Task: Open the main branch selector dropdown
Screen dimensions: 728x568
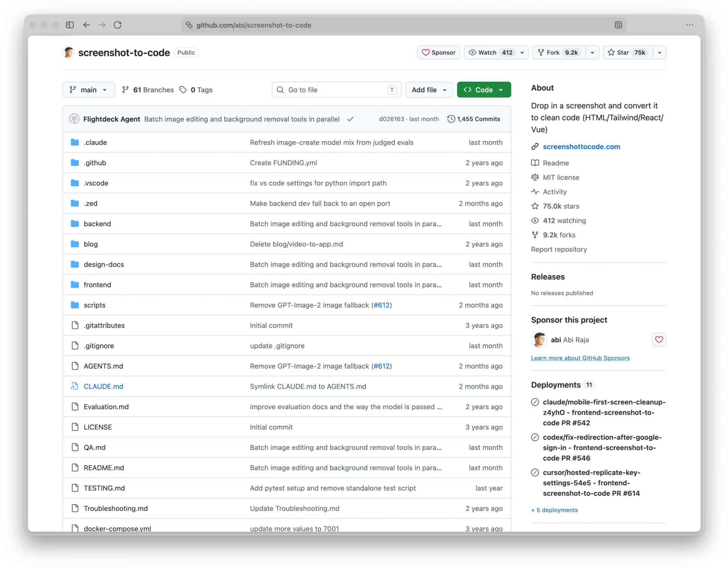Action: pos(89,90)
